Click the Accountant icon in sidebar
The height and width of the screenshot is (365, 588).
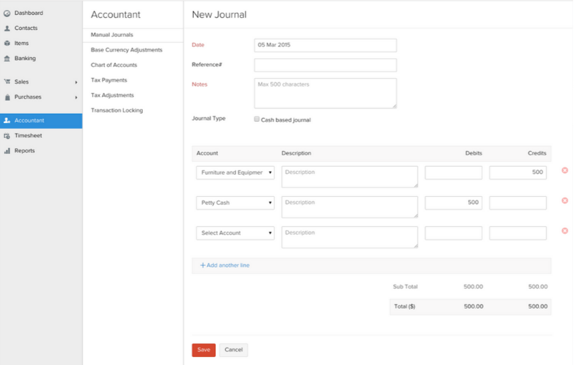click(x=7, y=121)
